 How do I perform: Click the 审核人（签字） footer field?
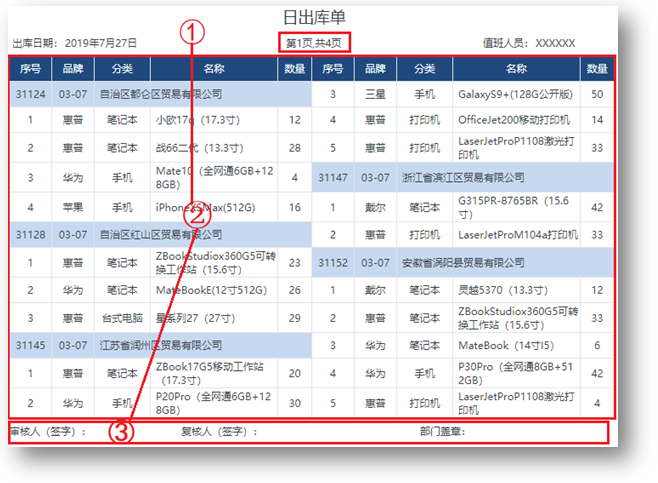pos(48,432)
